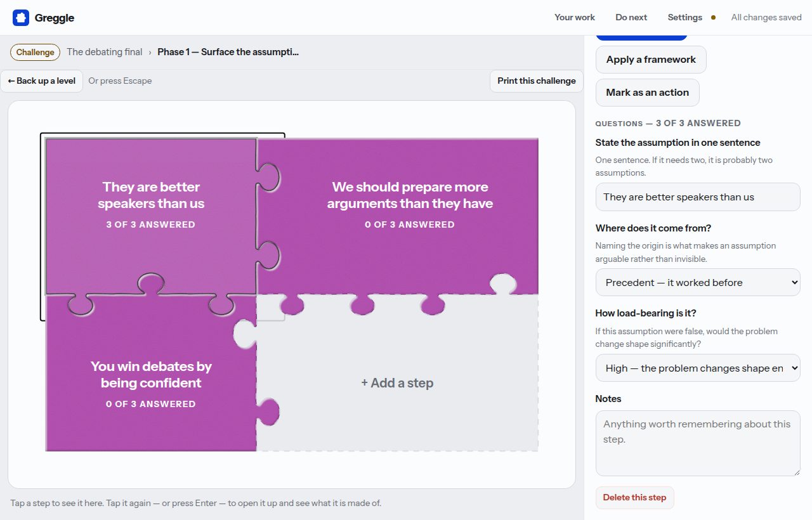Print this challenge
Screen dimensions: 812x520
click(537, 81)
